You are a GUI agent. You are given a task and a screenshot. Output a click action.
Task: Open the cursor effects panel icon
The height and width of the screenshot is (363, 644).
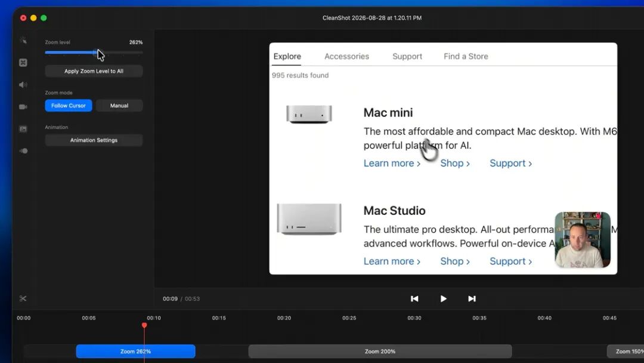click(x=23, y=40)
